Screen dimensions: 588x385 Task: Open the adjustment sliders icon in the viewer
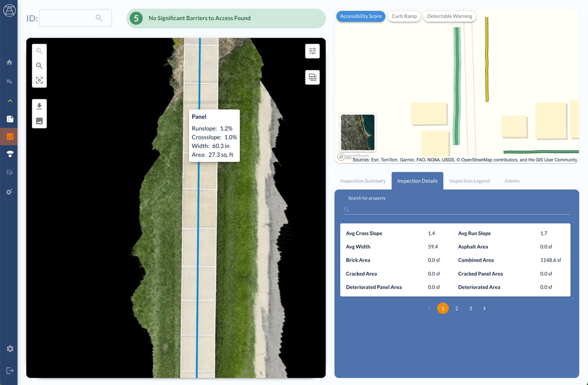(312, 51)
